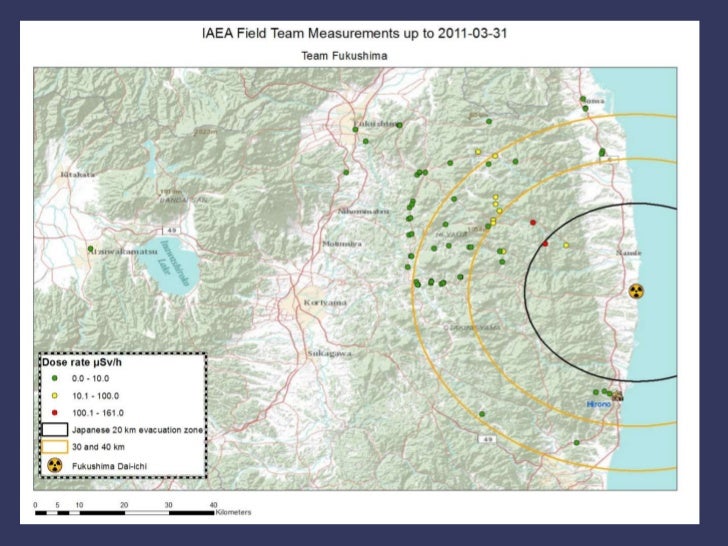Select the yellow 10.1 - 100.0 legend dot
The image size is (728, 546).
(54, 396)
